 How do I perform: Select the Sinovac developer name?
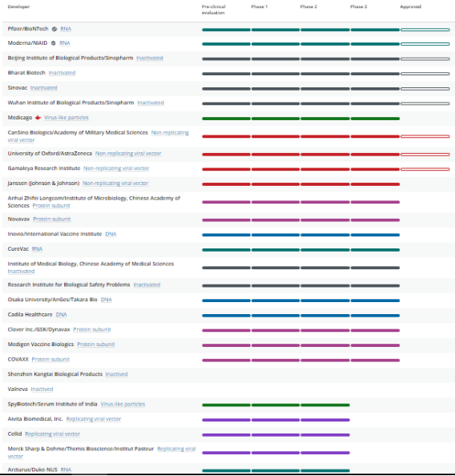pyautogui.click(x=18, y=87)
